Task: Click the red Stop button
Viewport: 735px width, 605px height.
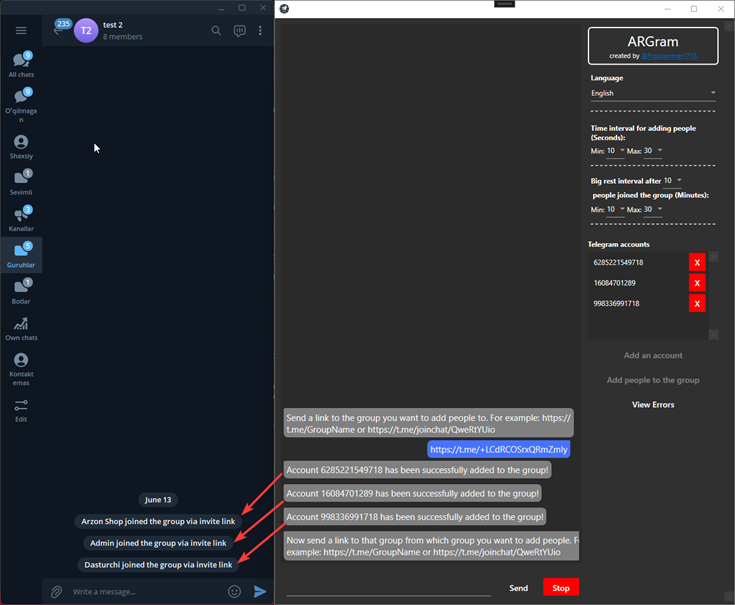Action: click(561, 588)
